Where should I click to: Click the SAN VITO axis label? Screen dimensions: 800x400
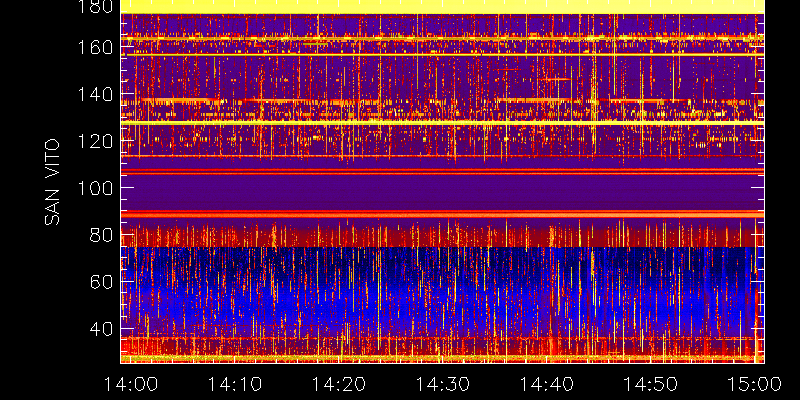coord(52,182)
